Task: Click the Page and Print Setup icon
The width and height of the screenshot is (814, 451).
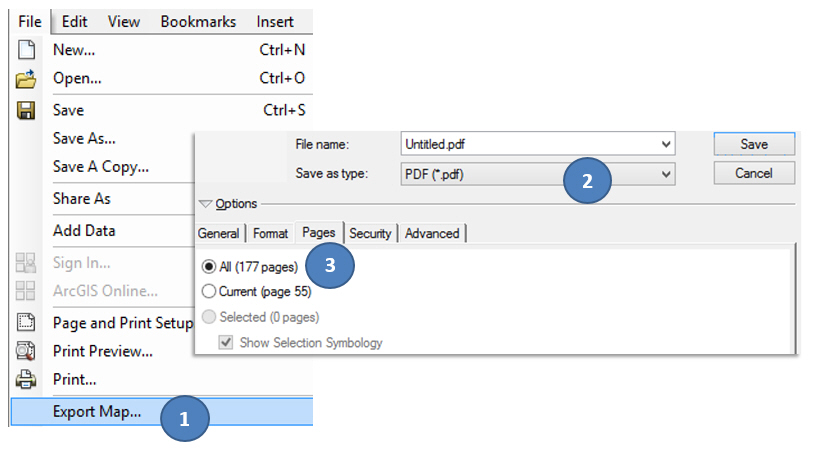Action: click(26, 323)
